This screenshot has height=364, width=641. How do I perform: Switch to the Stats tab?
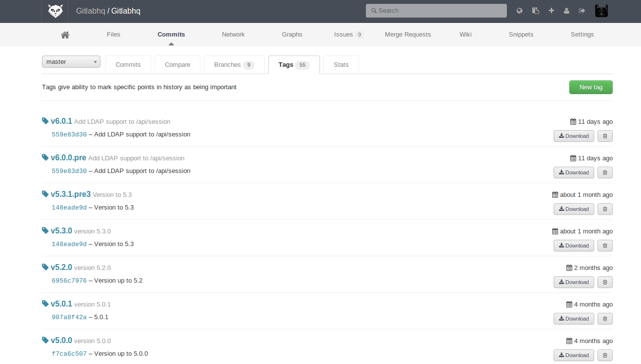[x=341, y=64]
